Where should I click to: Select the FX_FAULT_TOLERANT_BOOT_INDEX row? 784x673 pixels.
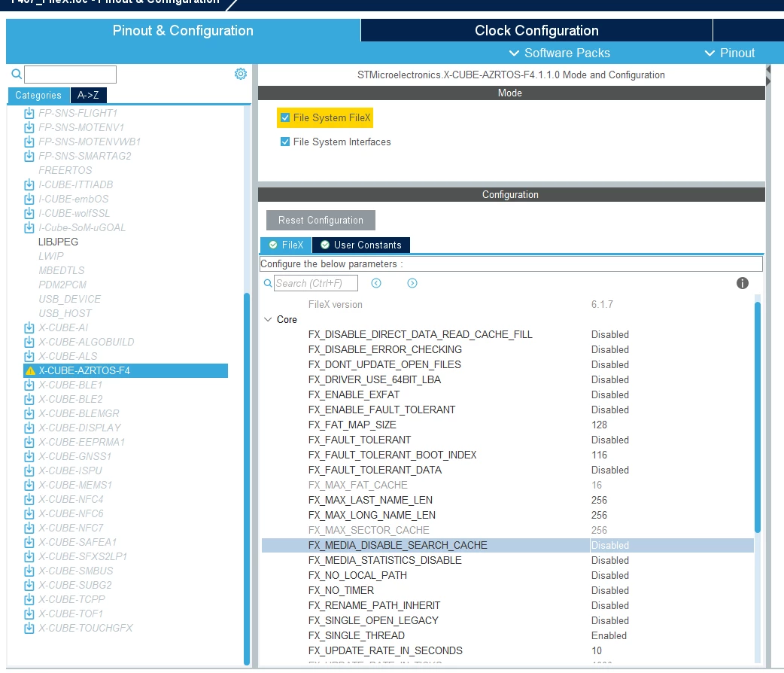pyautogui.click(x=508, y=455)
